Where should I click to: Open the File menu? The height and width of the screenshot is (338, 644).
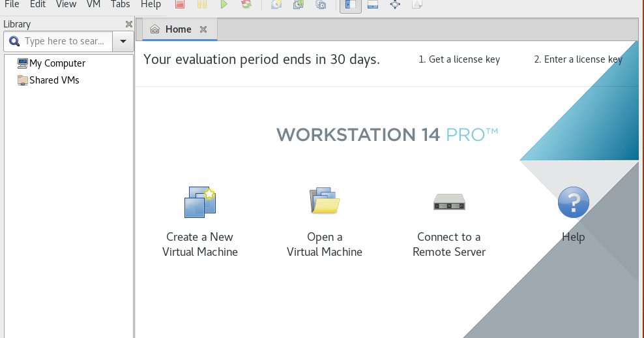[12, 5]
